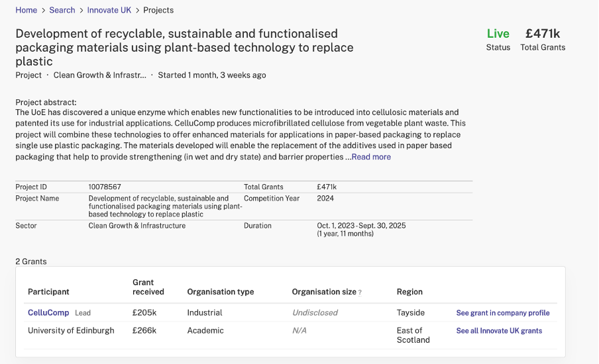Click the Industrial organisation type cell
Image resolution: width=599 pixels, height=364 pixels.
204,312
